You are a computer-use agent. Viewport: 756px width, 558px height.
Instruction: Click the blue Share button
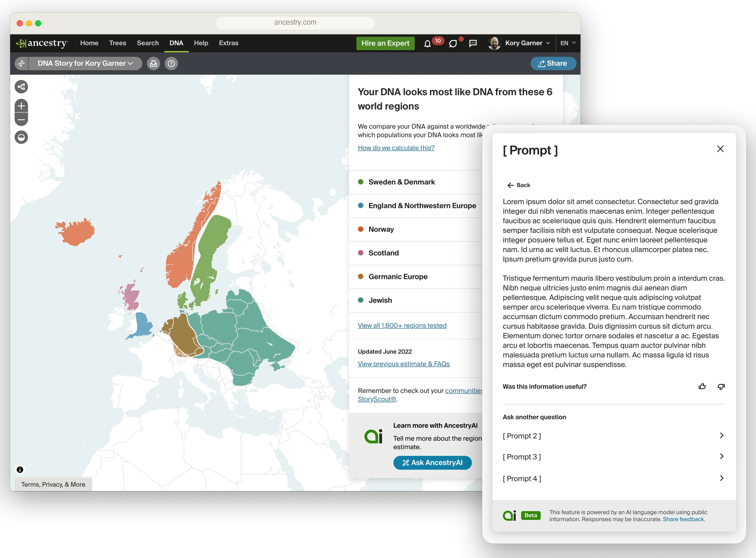click(x=553, y=64)
